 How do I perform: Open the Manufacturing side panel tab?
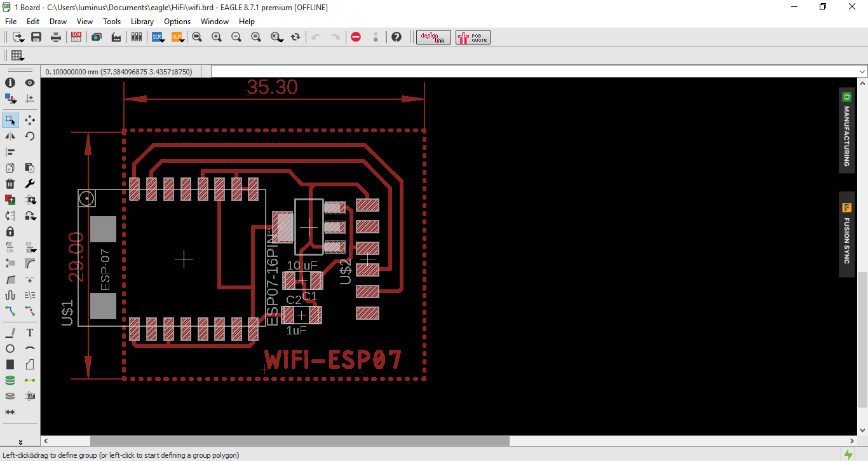coord(846,130)
